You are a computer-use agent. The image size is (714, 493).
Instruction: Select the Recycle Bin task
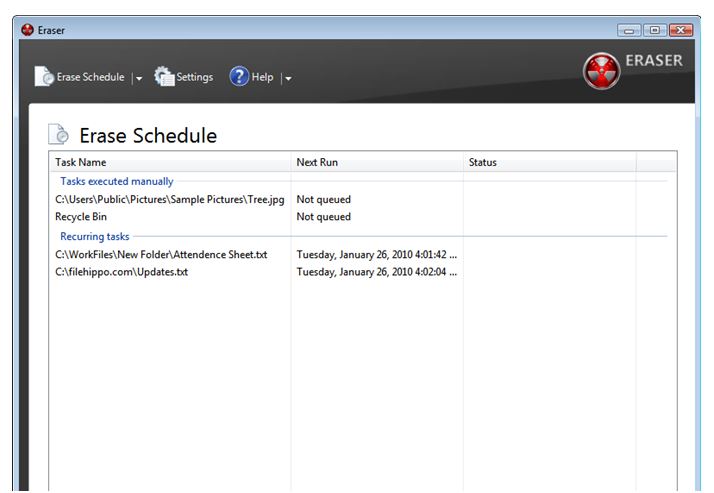click(x=81, y=216)
